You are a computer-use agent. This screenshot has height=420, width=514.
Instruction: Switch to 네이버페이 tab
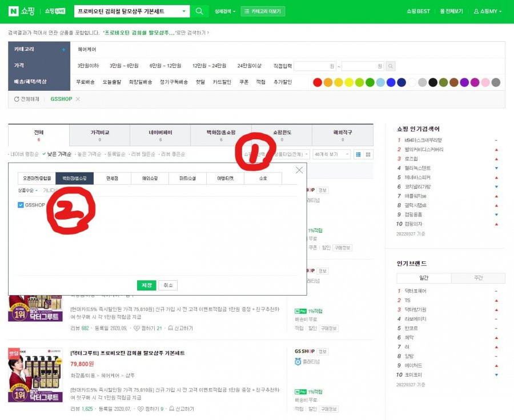coord(160,135)
